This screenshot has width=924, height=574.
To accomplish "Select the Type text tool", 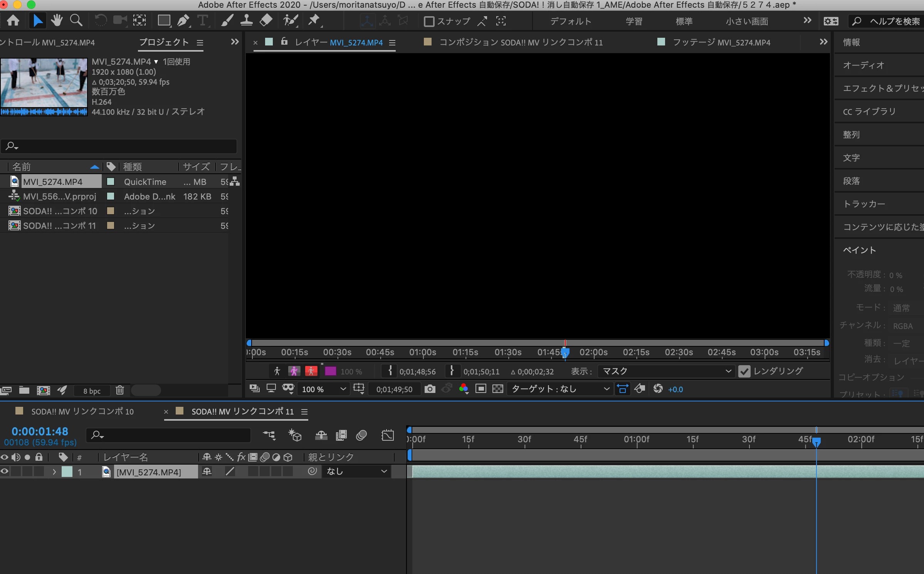I will (202, 20).
